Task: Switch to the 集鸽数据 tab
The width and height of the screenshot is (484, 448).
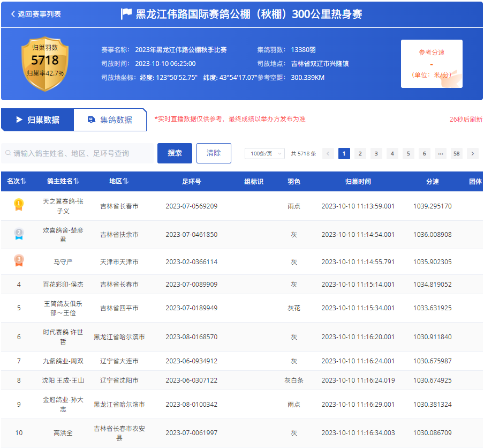Action: click(110, 120)
